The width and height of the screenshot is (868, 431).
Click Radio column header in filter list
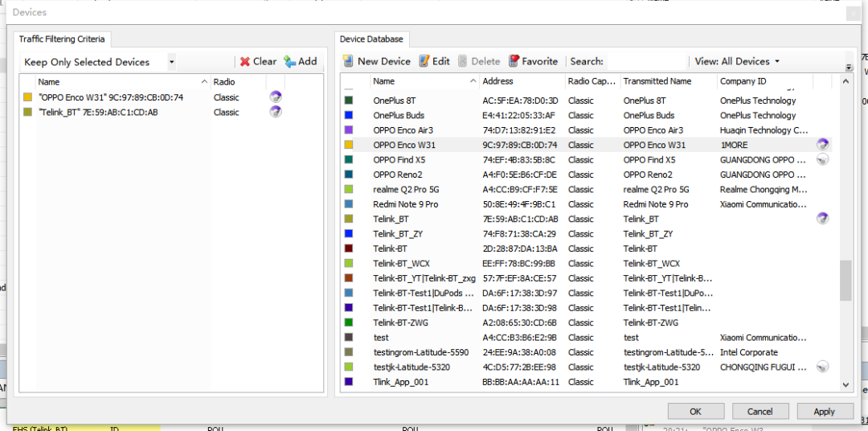click(x=239, y=82)
